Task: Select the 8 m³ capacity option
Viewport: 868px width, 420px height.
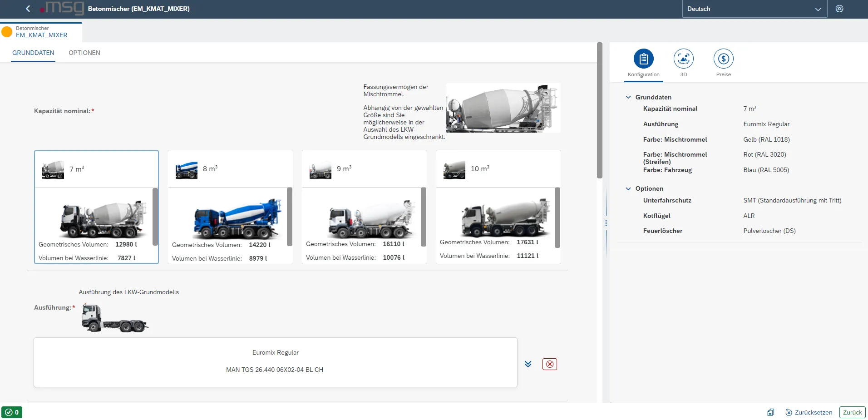Action: coord(230,169)
